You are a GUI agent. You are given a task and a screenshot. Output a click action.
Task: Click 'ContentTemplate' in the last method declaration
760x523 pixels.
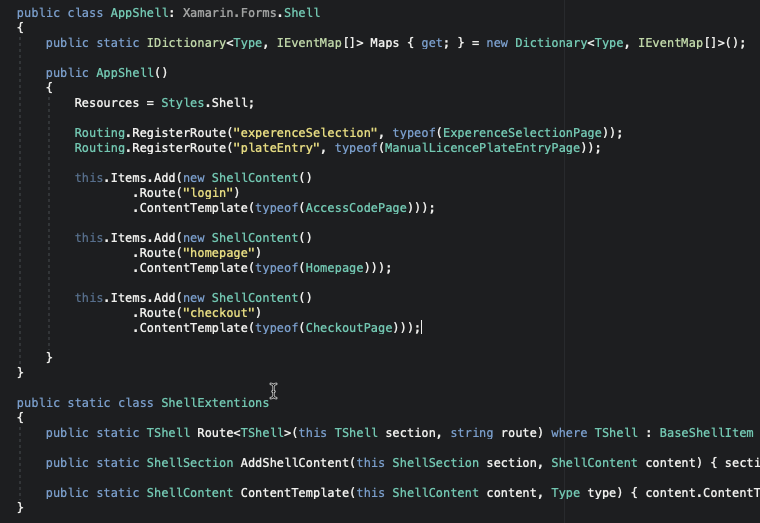295,493
